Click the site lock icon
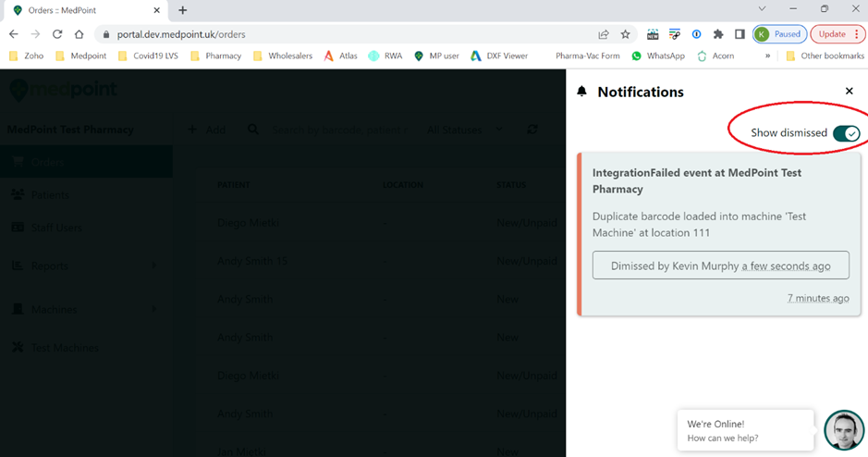 (x=106, y=34)
